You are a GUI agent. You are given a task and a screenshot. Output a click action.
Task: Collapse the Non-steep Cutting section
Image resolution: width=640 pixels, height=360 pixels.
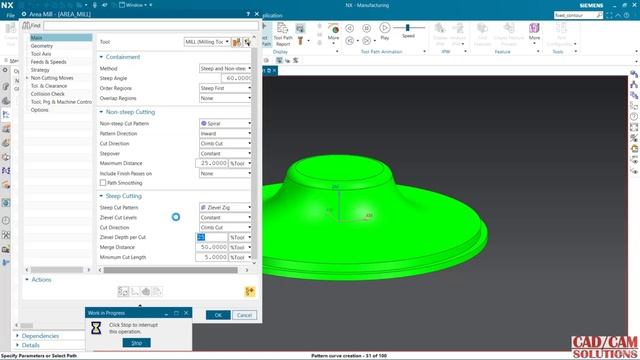(101, 112)
